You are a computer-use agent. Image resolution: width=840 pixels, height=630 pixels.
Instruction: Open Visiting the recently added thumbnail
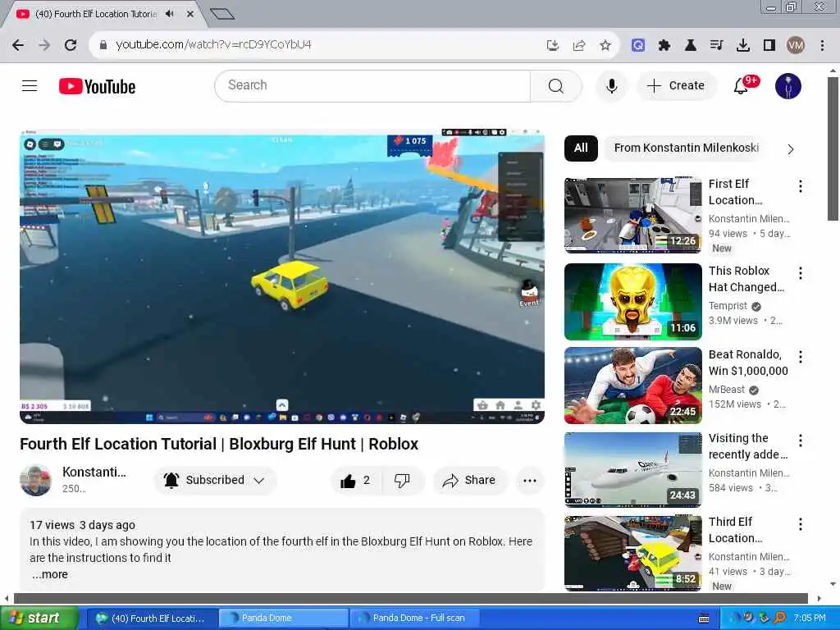pos(632,468)
